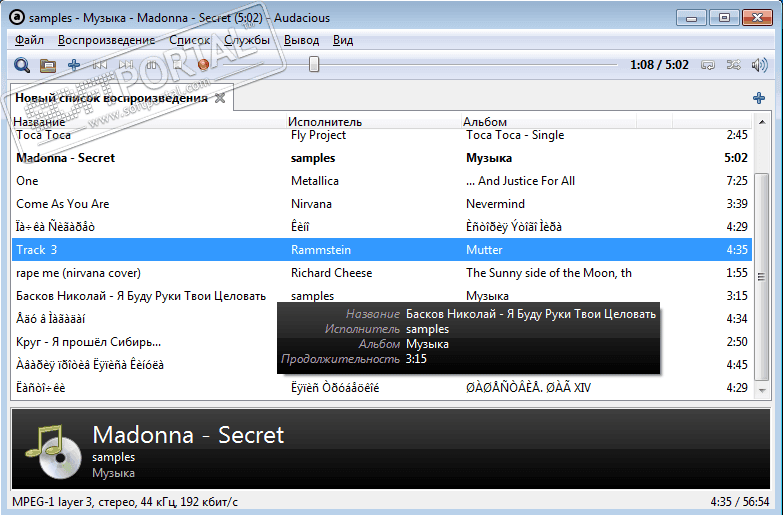783x515 pixels.
Task: Click the 4:35 / 56:54 status bar total
Action: pos(740,502)
